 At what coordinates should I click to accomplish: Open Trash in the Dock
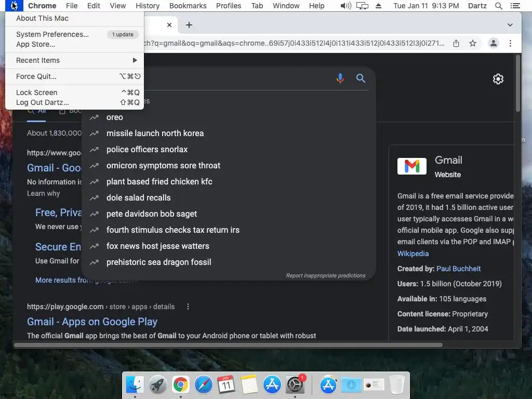(396, 385)
